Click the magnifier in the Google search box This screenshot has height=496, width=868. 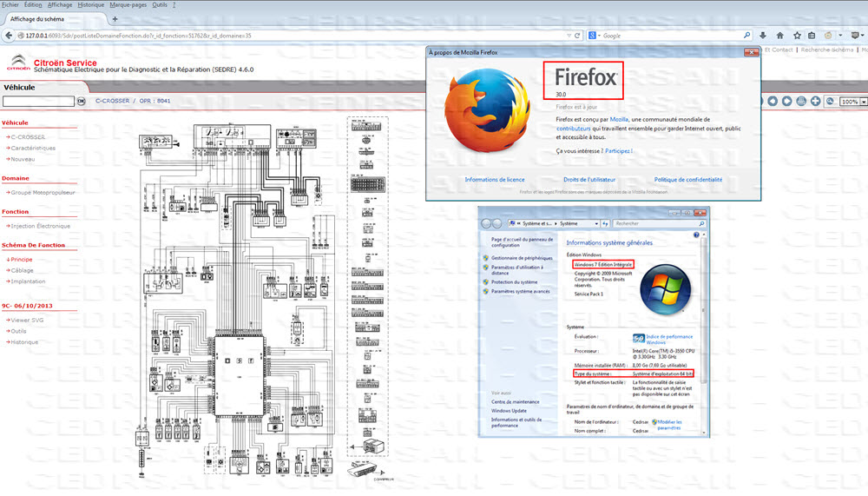click(x=746, y=36)
